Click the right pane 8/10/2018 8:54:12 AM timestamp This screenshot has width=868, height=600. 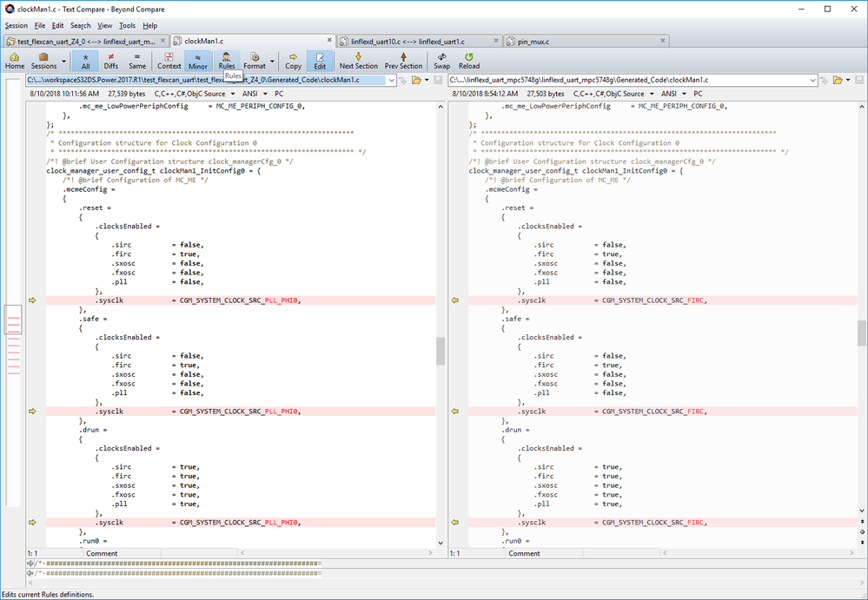(x=485, y=94)
